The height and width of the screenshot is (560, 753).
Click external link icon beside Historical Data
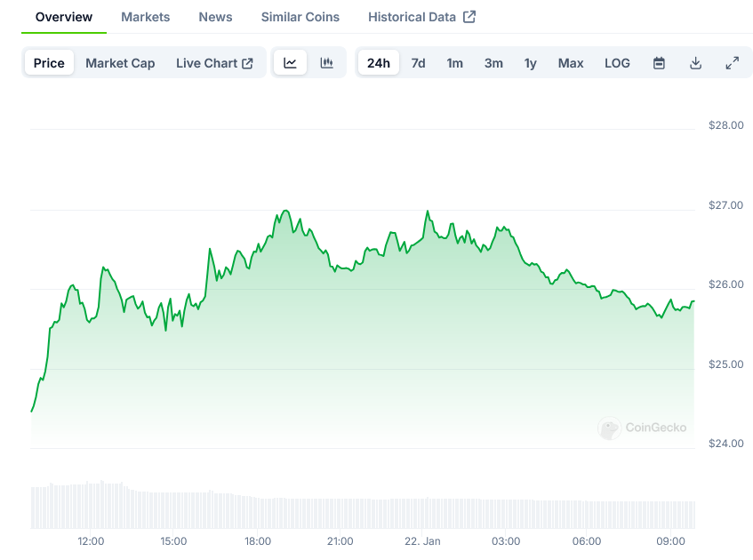[469, 17]
